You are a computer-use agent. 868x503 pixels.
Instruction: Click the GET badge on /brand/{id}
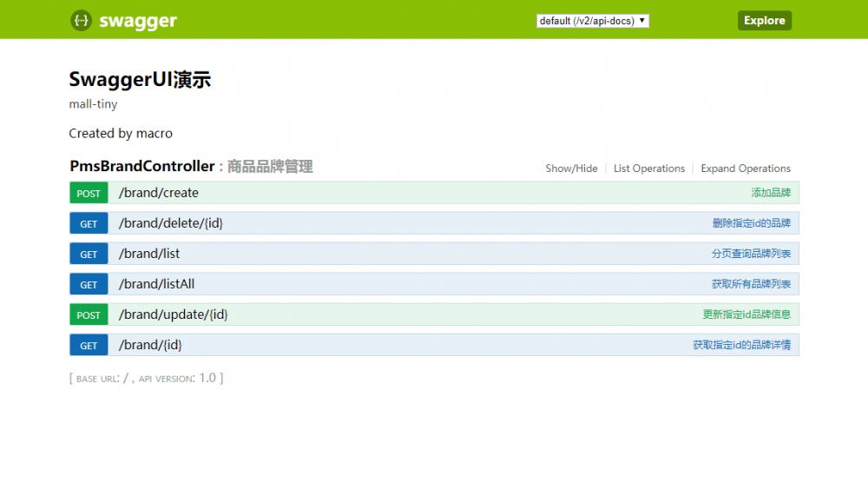(88, 345)
